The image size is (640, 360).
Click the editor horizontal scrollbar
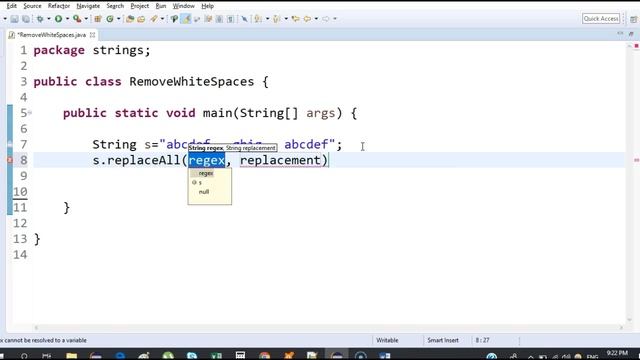329,327
